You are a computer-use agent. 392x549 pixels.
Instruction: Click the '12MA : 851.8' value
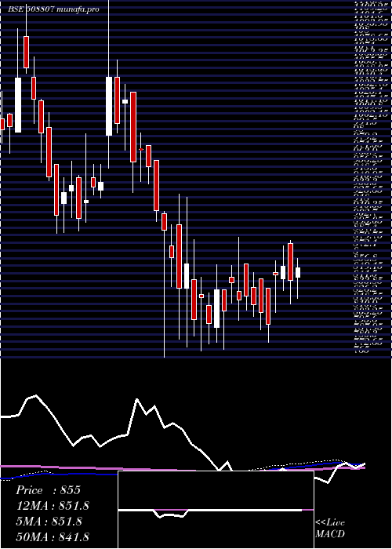tap(53, 506)
